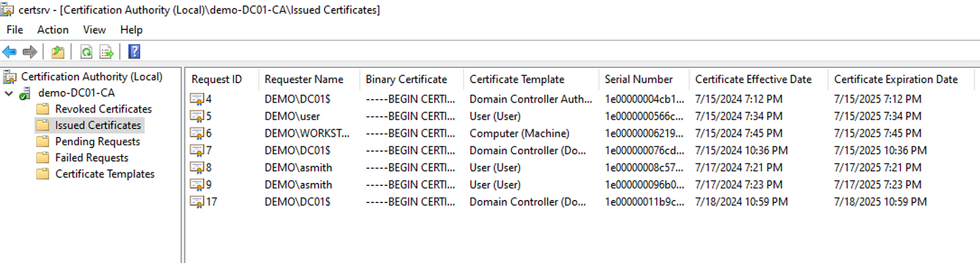Select Certification Authority (Local) tree label

(x=92, y=76)
